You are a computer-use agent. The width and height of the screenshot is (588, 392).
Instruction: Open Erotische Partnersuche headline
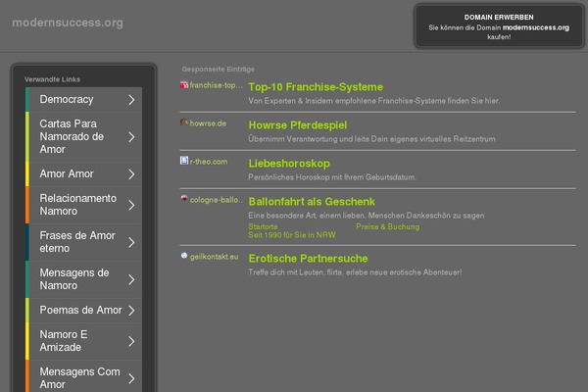[309, 259]
